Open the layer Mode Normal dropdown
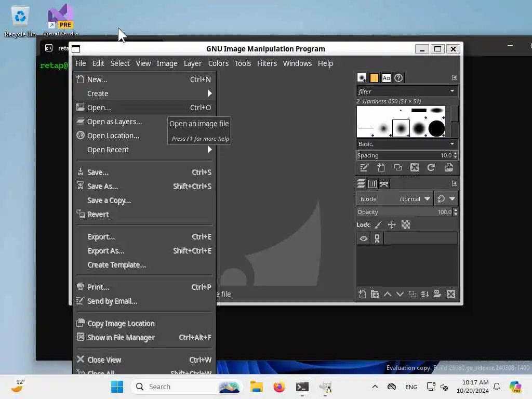532x399 pixels. click(394, 199)
